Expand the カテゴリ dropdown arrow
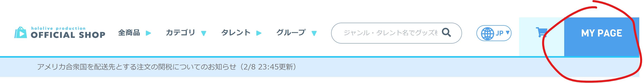The height and width of the screenshot is (83, 644). [204, 33]
